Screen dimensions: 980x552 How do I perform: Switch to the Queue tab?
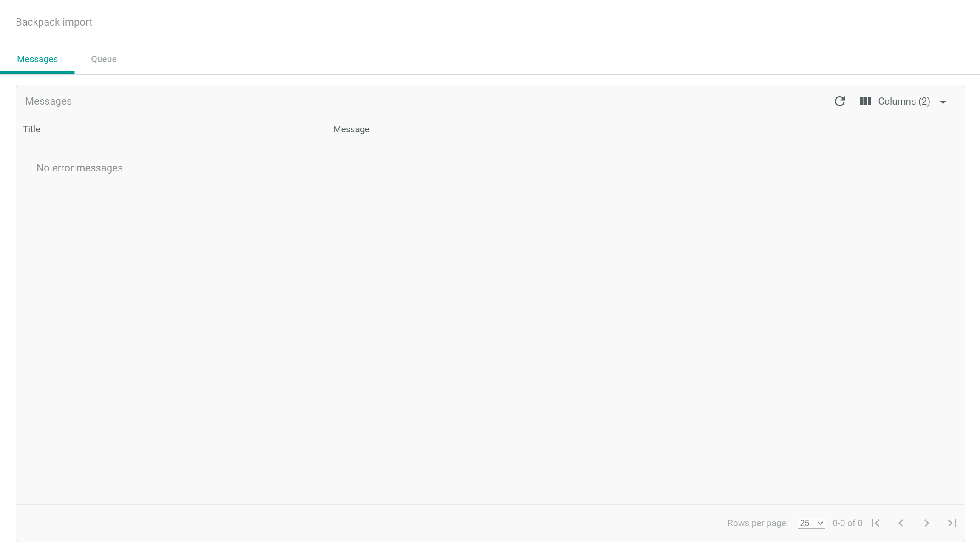tap(104, 59)
